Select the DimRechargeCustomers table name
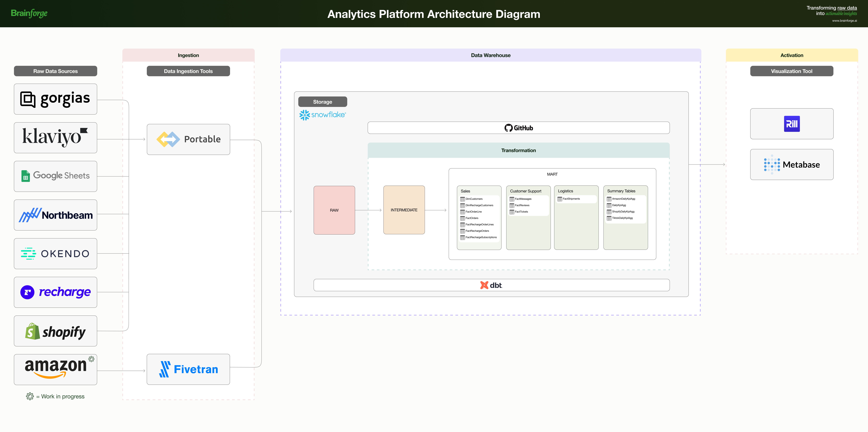The image size is (868, 432). [x=480, y=205]
